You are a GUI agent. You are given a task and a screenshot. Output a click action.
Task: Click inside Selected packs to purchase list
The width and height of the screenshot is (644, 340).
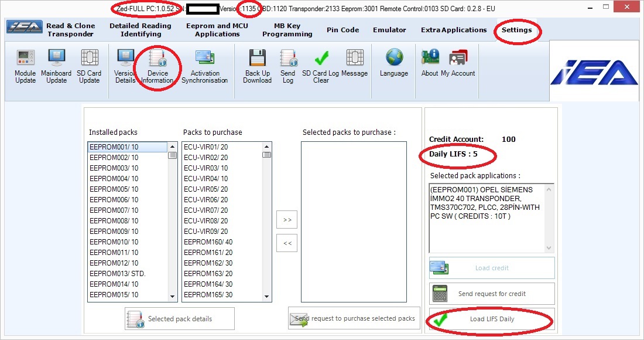pos(354,222)
